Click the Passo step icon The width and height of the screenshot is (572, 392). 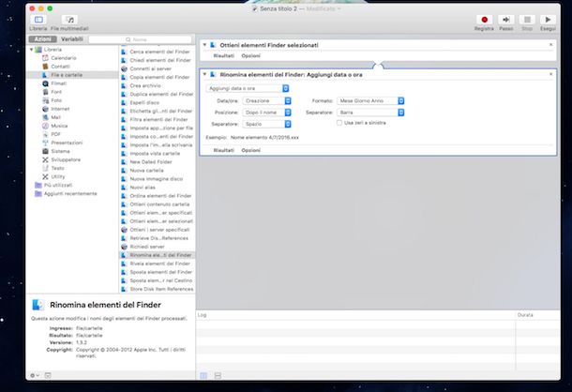(x=506, y=20)
